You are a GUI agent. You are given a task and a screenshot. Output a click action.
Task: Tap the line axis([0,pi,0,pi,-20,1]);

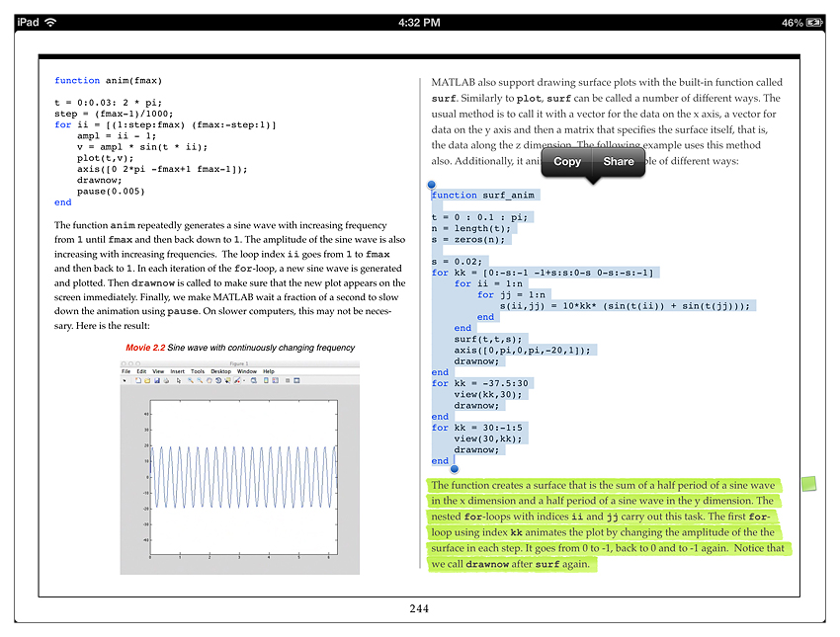click(522, 351)
